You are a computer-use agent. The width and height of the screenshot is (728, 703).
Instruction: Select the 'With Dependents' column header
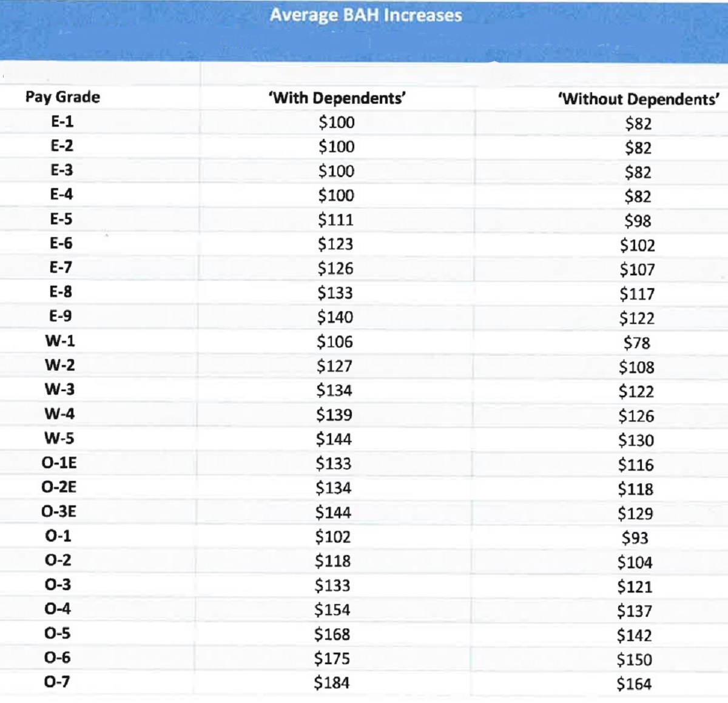tap(337, 98)
